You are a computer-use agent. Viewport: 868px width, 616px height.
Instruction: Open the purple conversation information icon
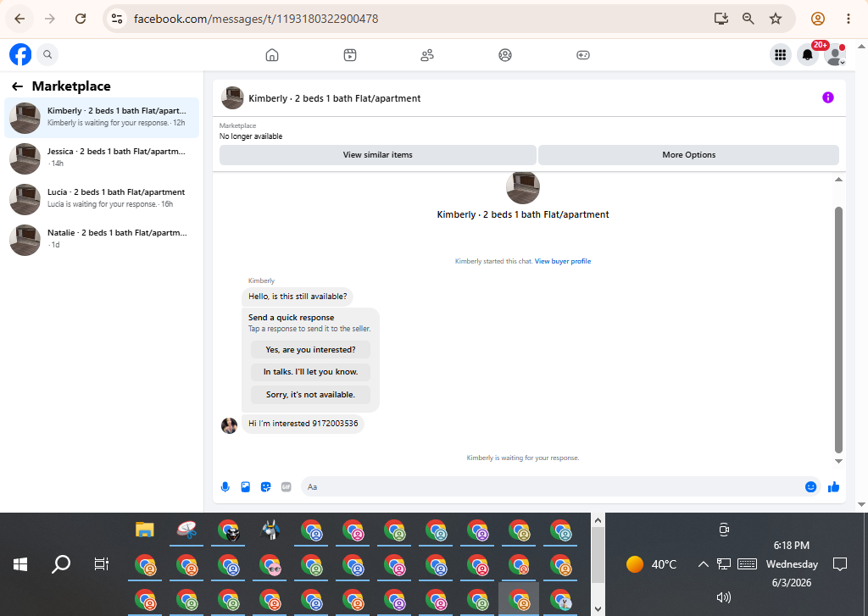tap(827, 97)
